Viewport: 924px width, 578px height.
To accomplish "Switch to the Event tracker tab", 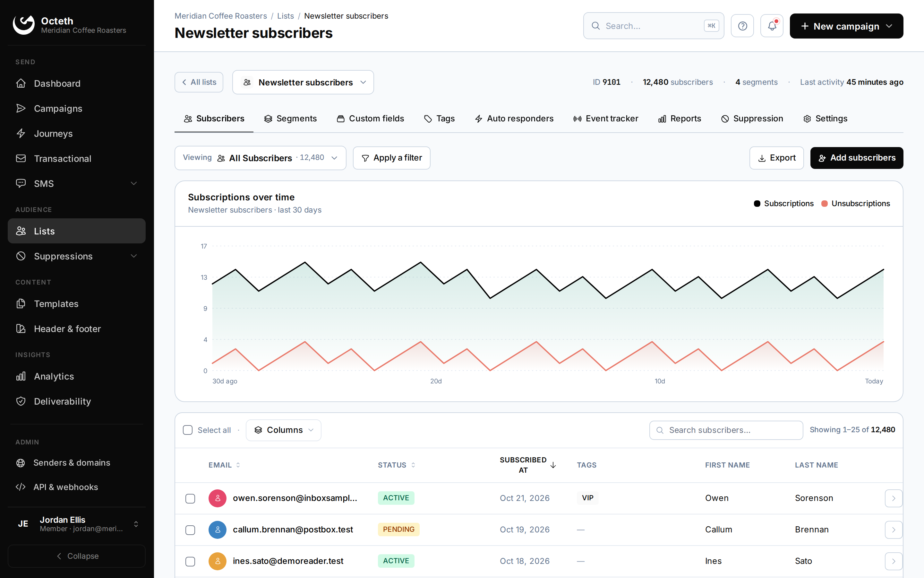I will [605, 118].
